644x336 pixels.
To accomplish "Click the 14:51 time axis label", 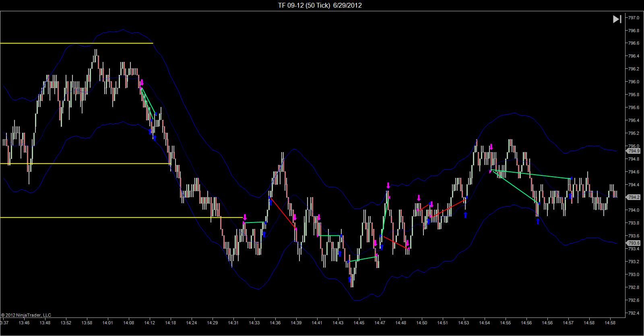I will coord(443,323).
